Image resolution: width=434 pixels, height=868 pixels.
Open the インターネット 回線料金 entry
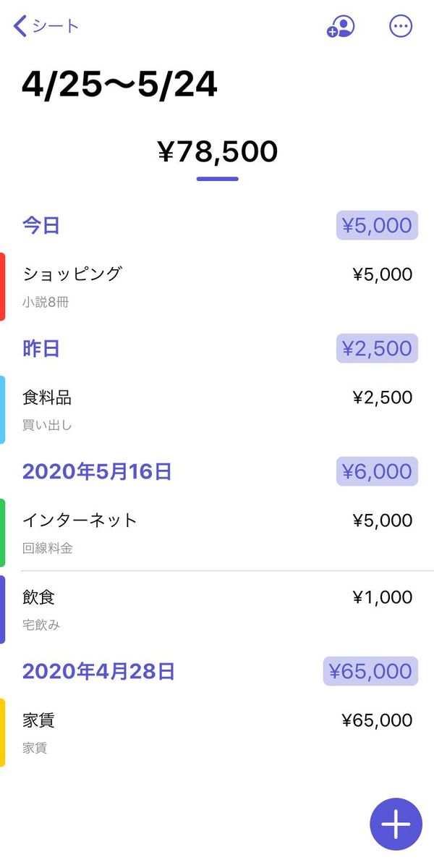coord(217,533)
